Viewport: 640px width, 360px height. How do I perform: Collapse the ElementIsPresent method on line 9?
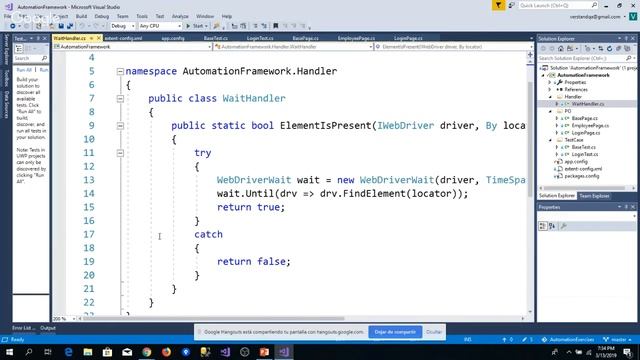pos(120,126)
